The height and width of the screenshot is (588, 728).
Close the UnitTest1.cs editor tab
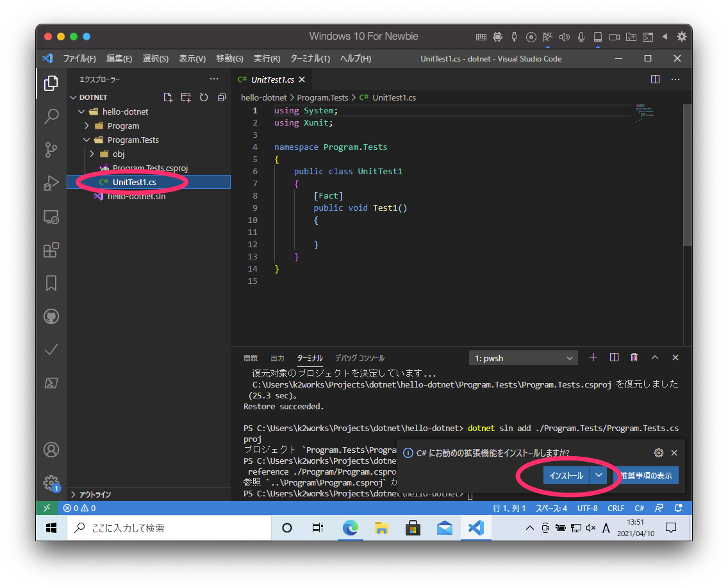(x=302, y=80)
